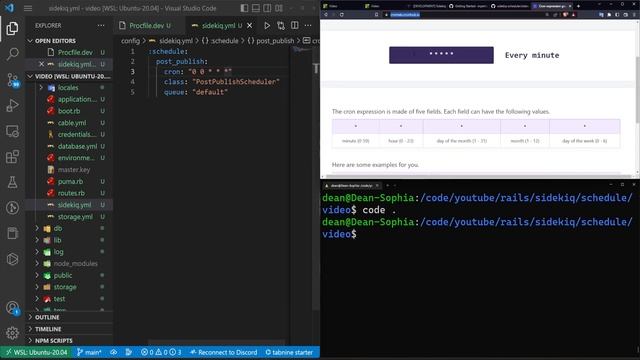640x360 pixels.
Task: Select sidekiq.yml in the file tree
Action: tap(74, 205)
